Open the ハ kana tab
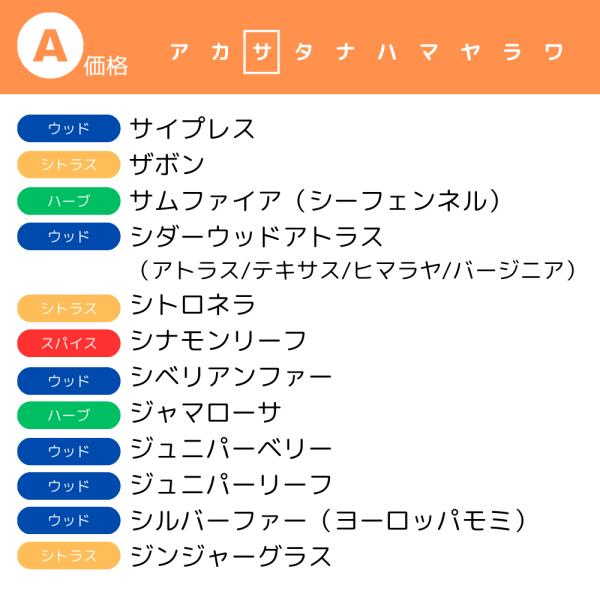This screenshot has height=600, width=600. click(x=387, y=52)
